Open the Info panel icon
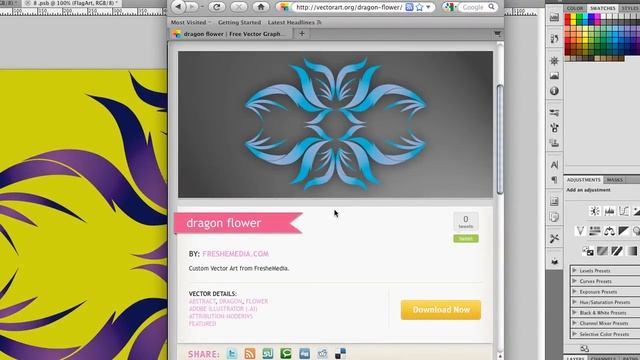Image resolution: width=640 pixels, height=360 pixels. [554, 91]
